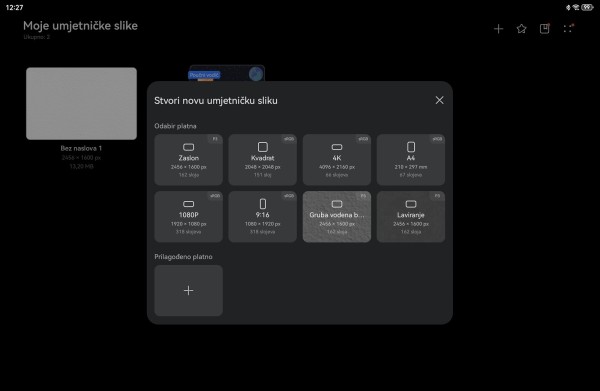Click the 'Odabir platna' section label
The height and width of the screenshot is (391, 600).
click(x=175, y=126)
